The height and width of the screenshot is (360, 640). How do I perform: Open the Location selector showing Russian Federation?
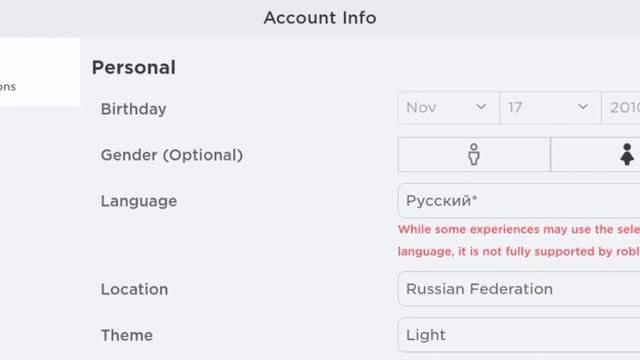(519, 289)
